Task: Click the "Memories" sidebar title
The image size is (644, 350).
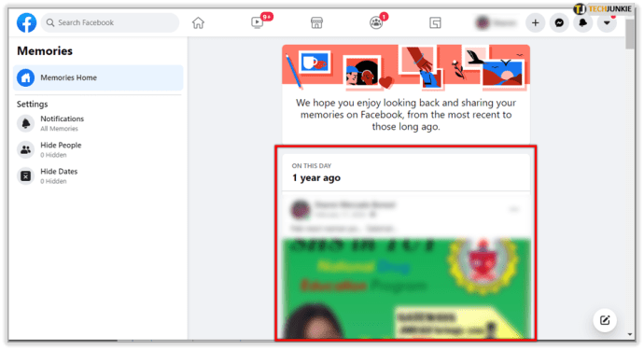Action: point(45,51)
